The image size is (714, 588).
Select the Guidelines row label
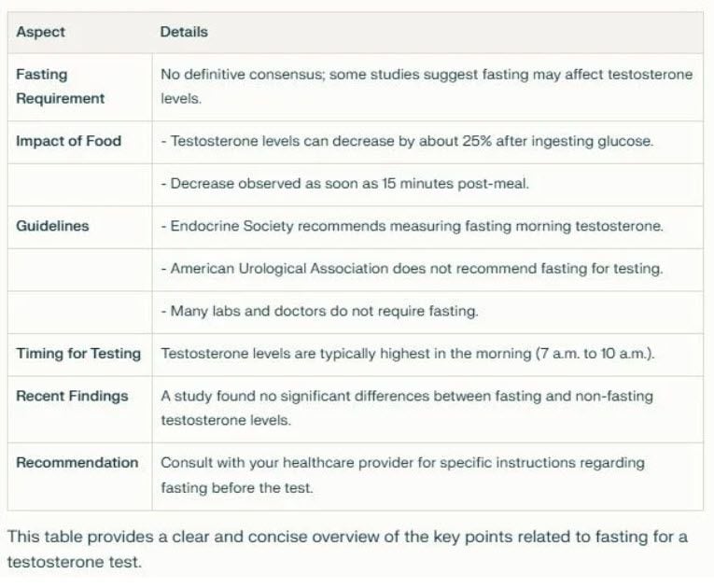coord(52,226)
